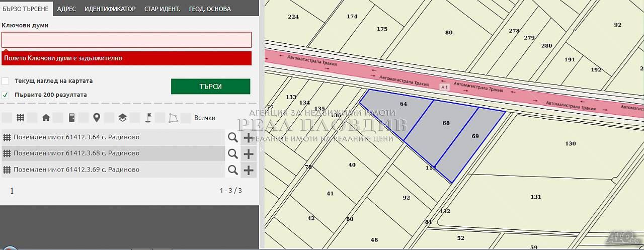Open the ИДЕНТИФИКАТОР tab
The width and height of the screenshot is (644, 250).
point(110,9)
